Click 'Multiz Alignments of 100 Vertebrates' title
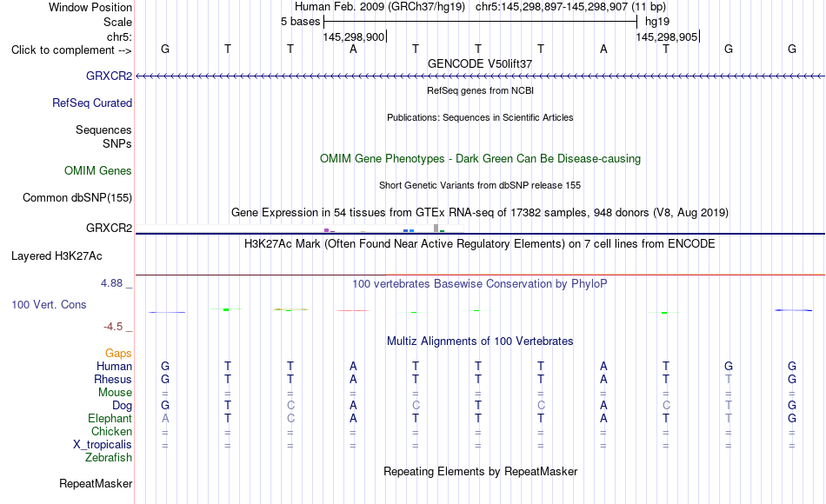826x504 pixels. (480, 342)
